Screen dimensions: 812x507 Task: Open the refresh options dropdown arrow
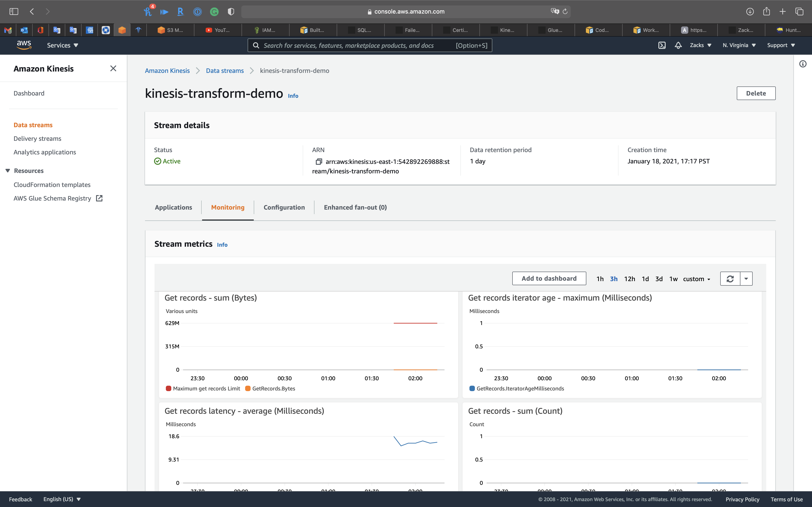pyautogui.click(x=746, y=279)
